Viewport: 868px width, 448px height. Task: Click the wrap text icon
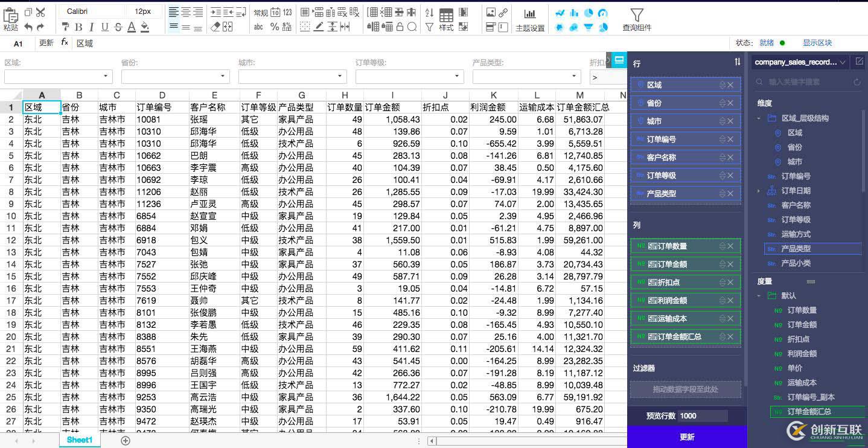[241, 12]
